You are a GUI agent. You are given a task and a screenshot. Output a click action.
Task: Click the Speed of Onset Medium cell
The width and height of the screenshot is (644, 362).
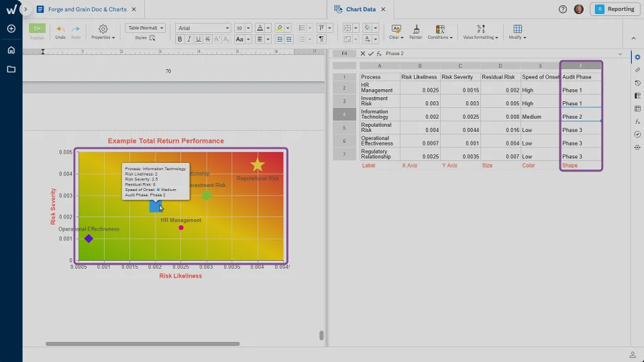(541, 115)
